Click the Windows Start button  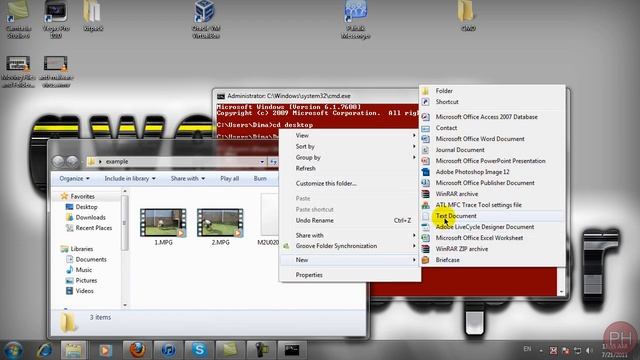[x=13, y=350]
